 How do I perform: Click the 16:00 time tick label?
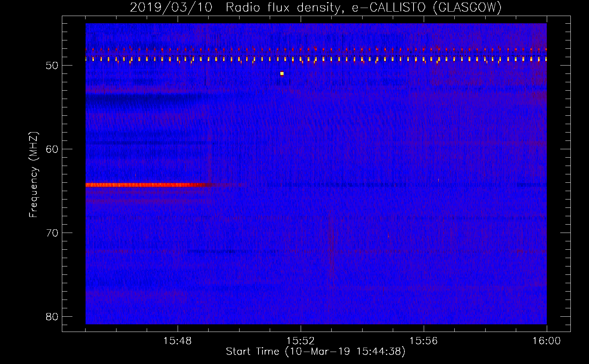coord(546,341)
